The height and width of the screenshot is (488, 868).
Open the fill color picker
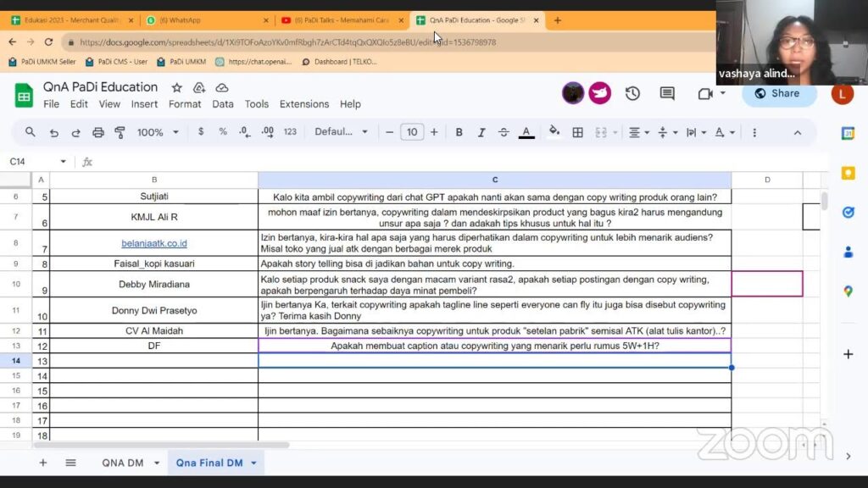(554, 132)
